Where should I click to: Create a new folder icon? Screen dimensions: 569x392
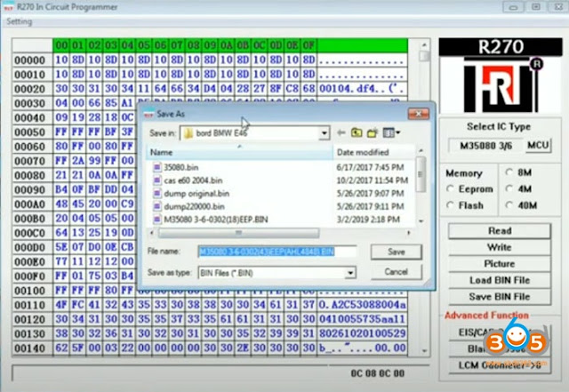click(x=373, y=132)
